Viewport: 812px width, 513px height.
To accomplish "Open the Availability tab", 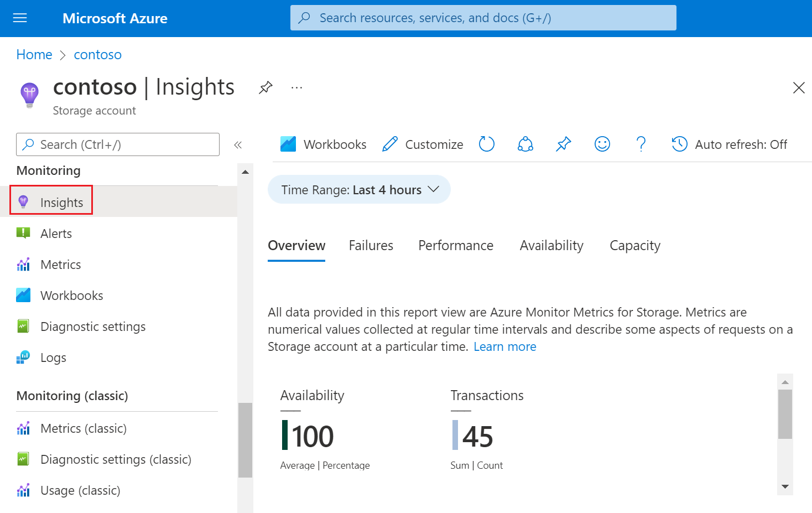I will [x=551, y=245].
